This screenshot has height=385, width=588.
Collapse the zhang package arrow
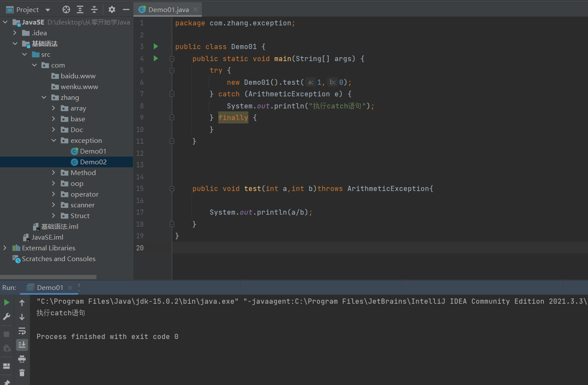[44, 98]
